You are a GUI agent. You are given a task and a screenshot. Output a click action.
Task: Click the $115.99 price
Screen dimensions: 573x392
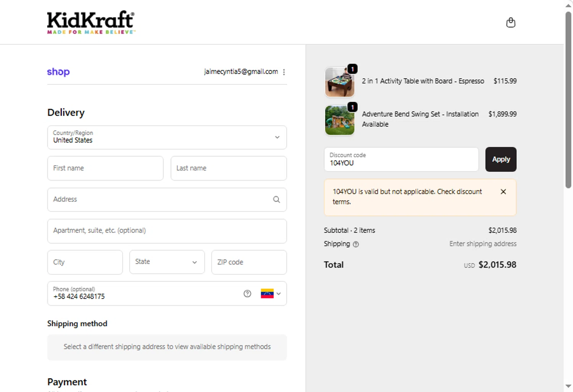(505, 81)
